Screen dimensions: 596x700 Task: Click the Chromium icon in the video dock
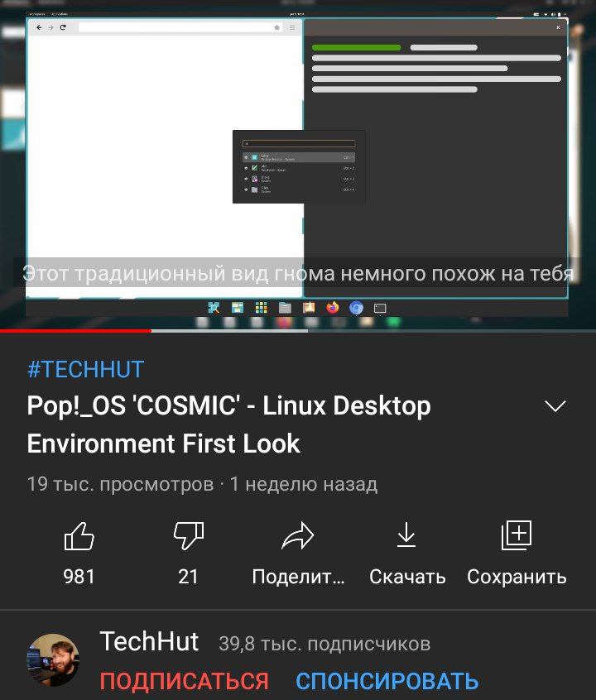[x=356, y=308]
